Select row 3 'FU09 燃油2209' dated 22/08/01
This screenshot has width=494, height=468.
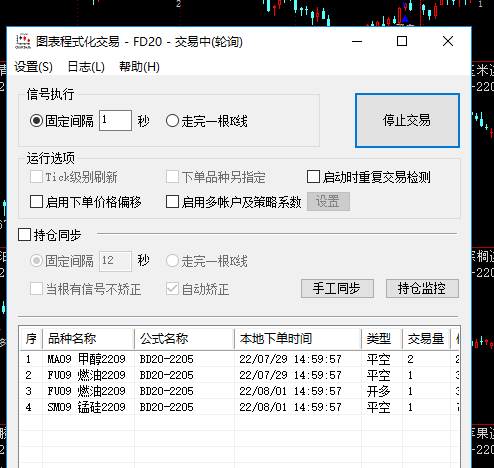(240, 391)
